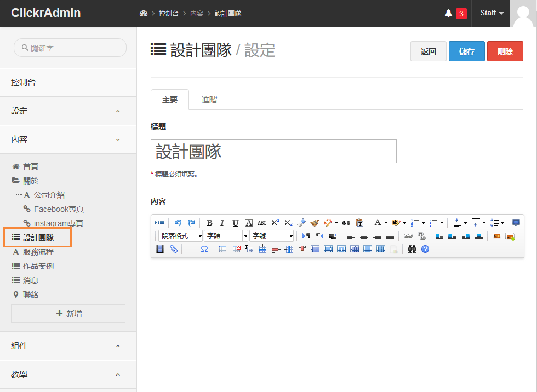Switch editor to HTML source mode
The height and width of the screenshot is (392, 537).
(159, 223)
